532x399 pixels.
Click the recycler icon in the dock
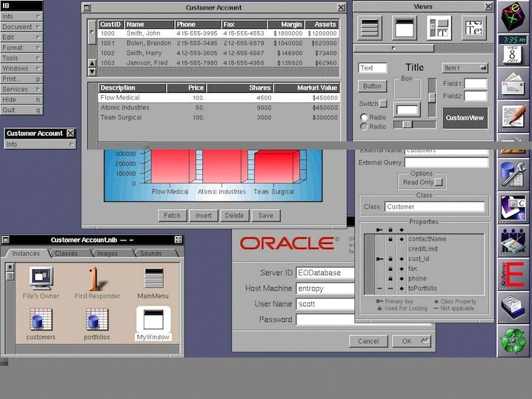[x=513, y=340]
